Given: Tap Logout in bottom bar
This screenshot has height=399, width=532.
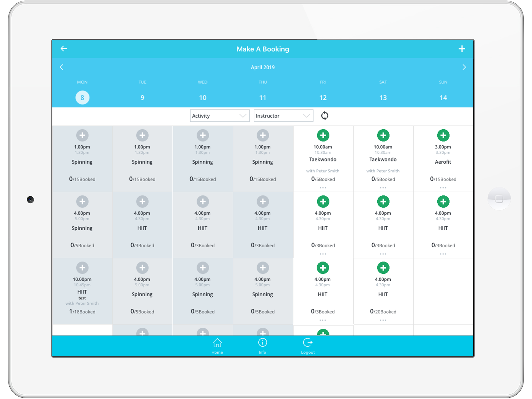Looking at the screenshot, I should (308, 346).
